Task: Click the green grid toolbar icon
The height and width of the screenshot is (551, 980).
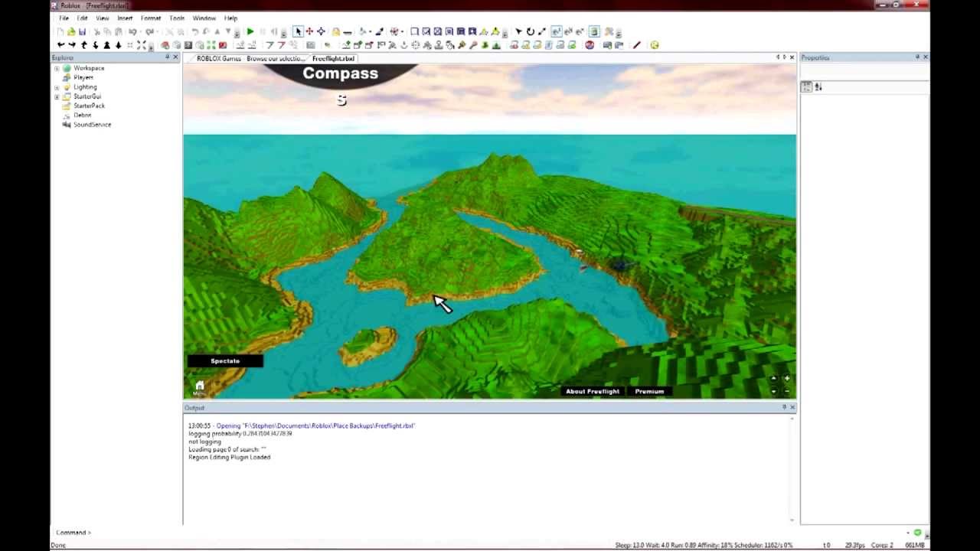Action: tap(211, 45)
